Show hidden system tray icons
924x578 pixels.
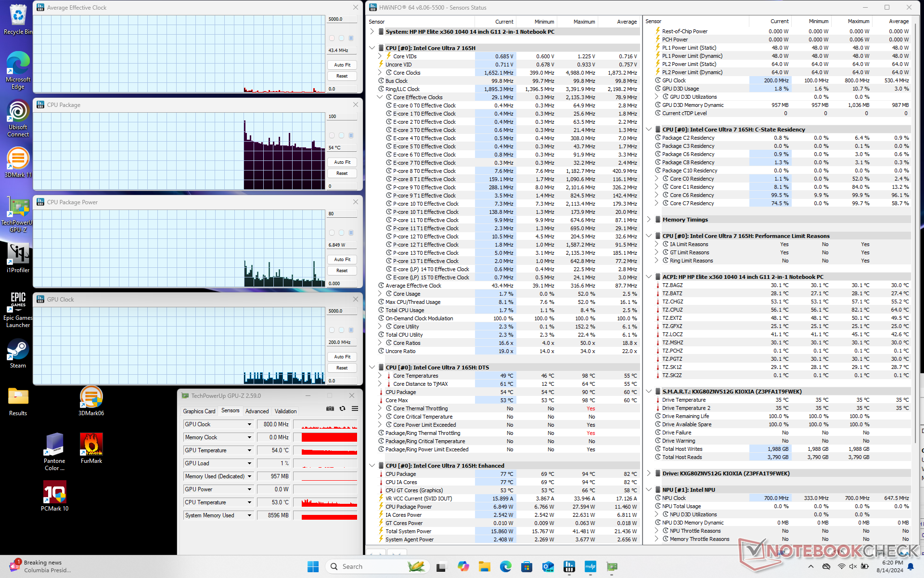[x=811, y=566]
